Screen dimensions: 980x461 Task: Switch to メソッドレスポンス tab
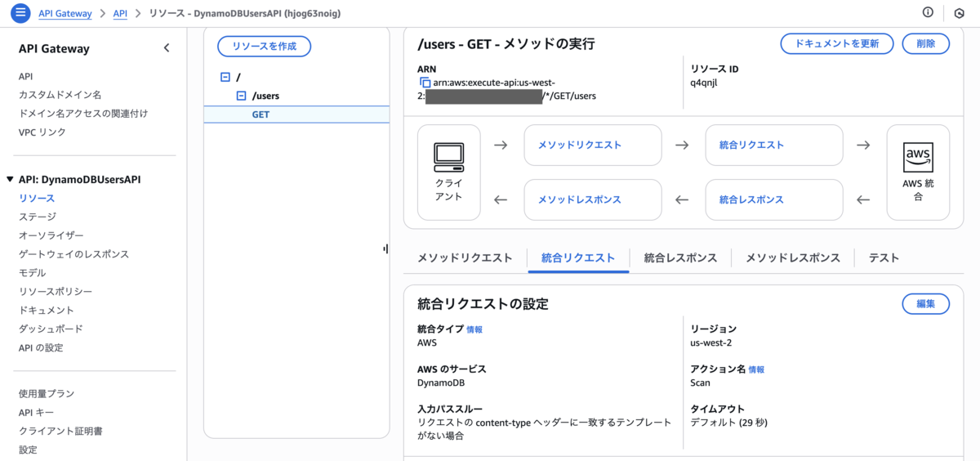tap(793, 258)
